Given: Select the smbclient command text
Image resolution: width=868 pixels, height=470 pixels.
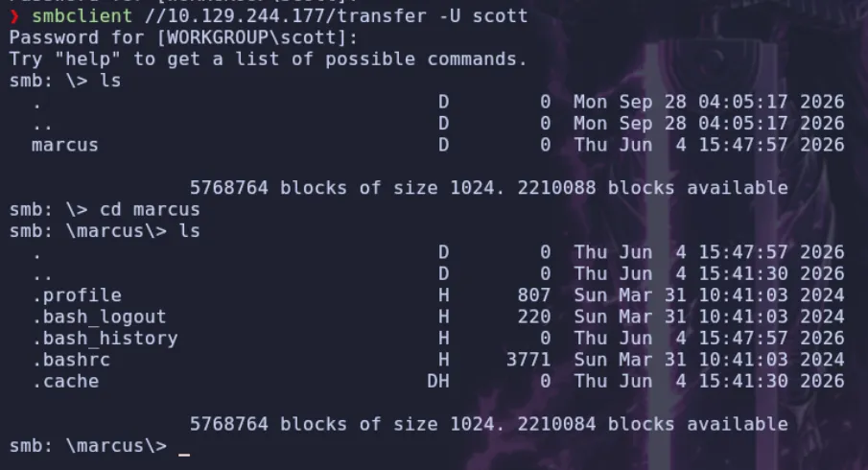Looking at the screenshot, I should point(82,16).
